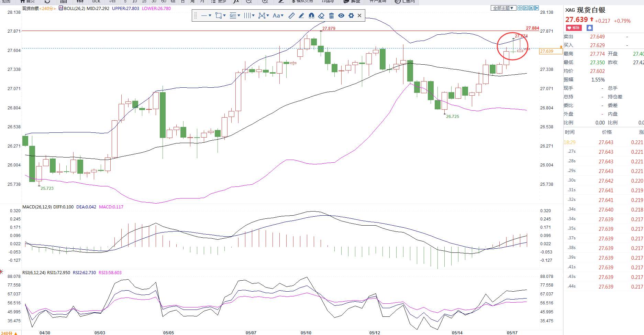Click the 振幅 value 1.55%

pyautogui.click(x=598, y=80)
